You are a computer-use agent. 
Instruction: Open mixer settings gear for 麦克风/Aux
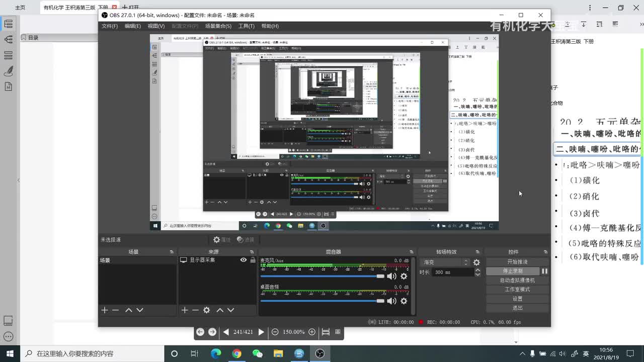[x=404, y=276]
